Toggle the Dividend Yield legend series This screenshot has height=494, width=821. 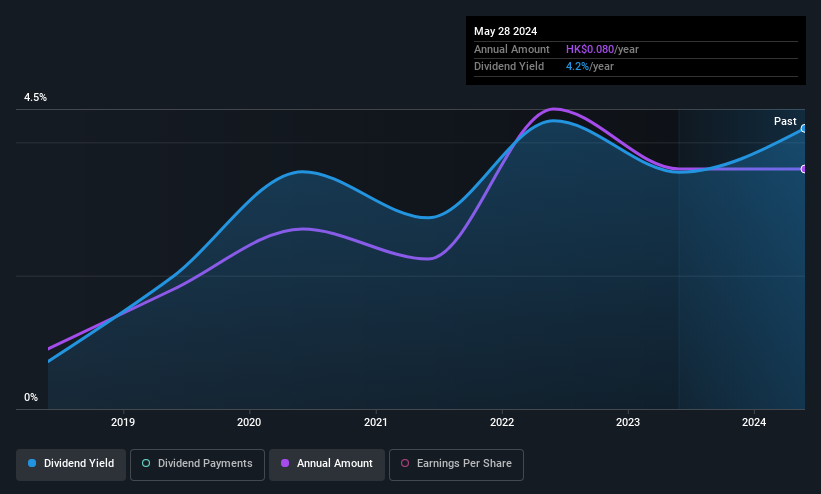71,464
